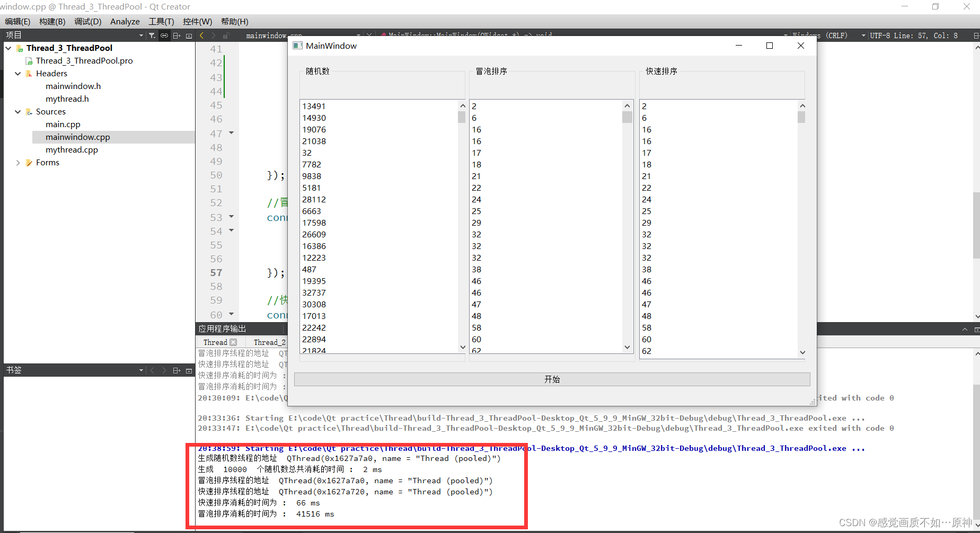Click scroll-up arrow of 冒泡排序 list
The image size is (980, 533).
coord(627,105)
